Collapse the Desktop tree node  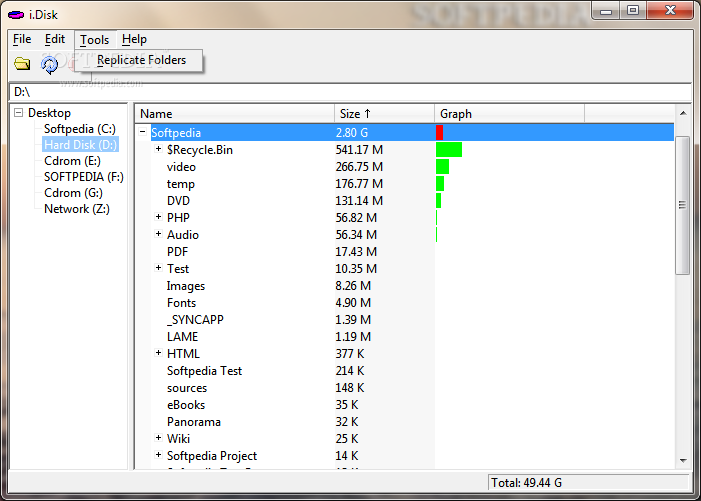point(18,112)
